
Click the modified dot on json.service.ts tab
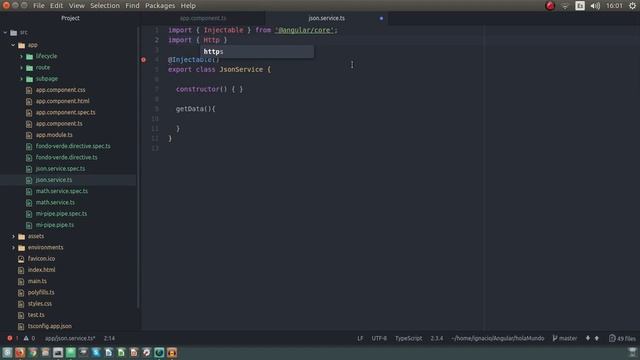(381, 18)
